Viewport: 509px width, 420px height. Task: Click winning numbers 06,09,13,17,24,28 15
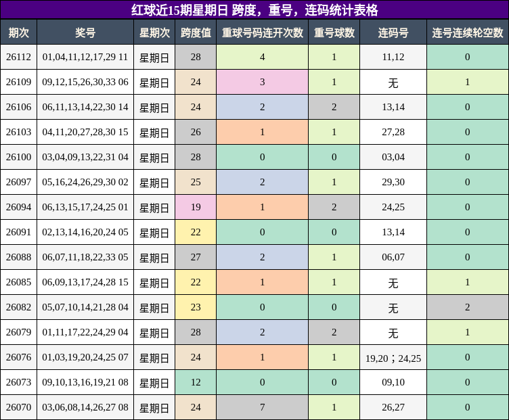85,282
